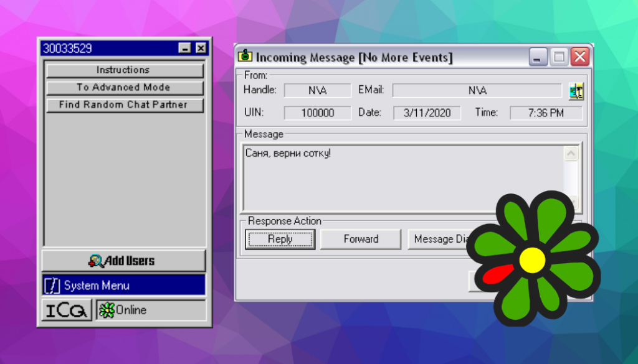Close the Incoming Message window
Image resolution: width=638 pixels, height=364 pixels.
[x=580, y=57]
